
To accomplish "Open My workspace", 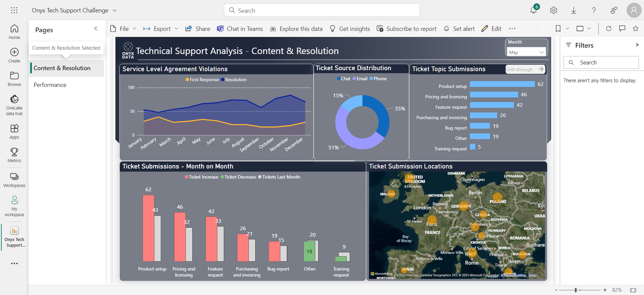I will tap(14, 206).
